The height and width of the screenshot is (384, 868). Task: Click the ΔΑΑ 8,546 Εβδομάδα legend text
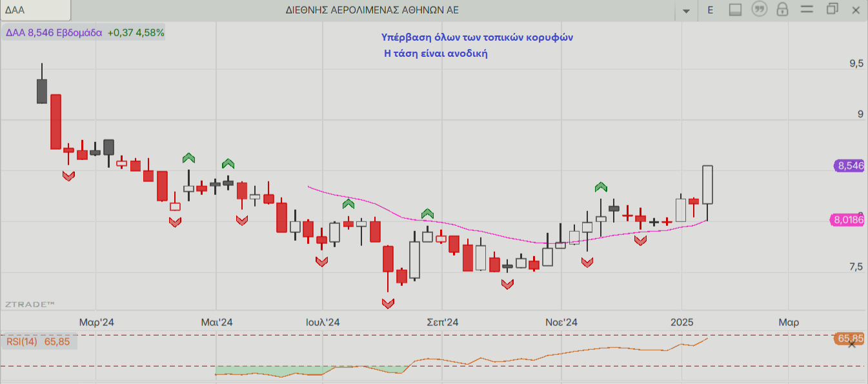pyautogui.click(x=54, y=32)
